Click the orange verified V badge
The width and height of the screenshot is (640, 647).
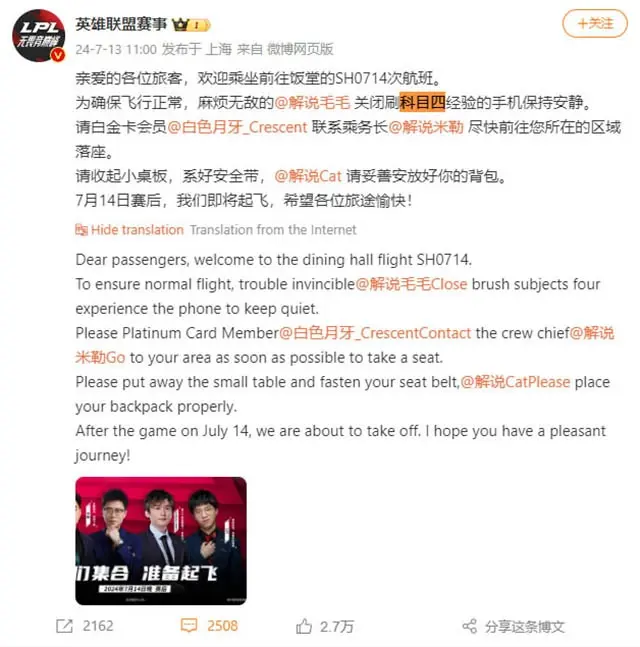click(58, 54)
